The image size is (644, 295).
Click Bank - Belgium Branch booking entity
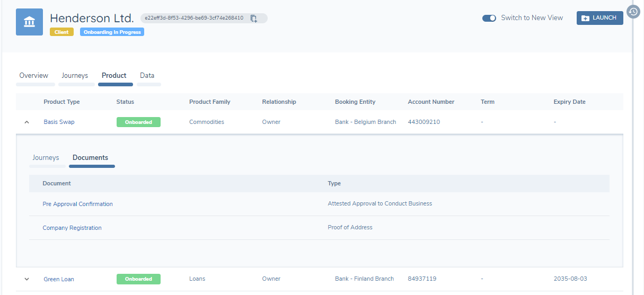tap(366, 122)
